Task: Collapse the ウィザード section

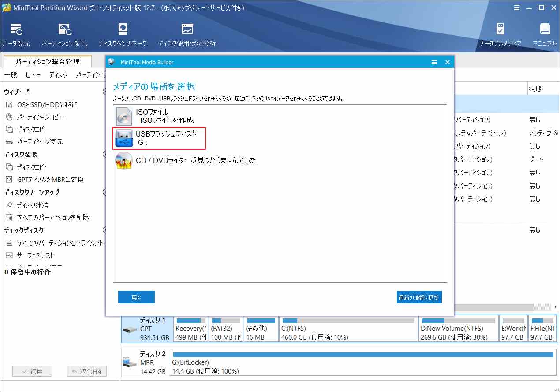Action: point(104,92)
